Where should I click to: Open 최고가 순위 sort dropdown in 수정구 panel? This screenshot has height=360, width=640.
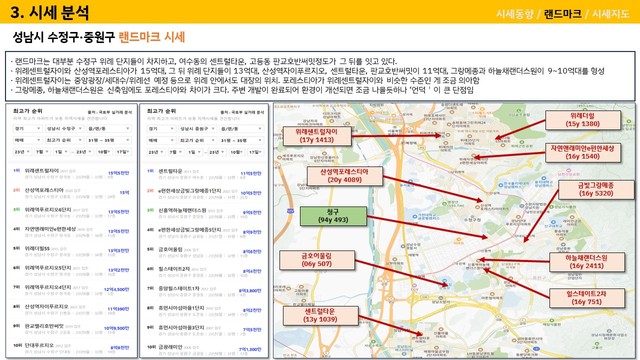tap(64, 140)
